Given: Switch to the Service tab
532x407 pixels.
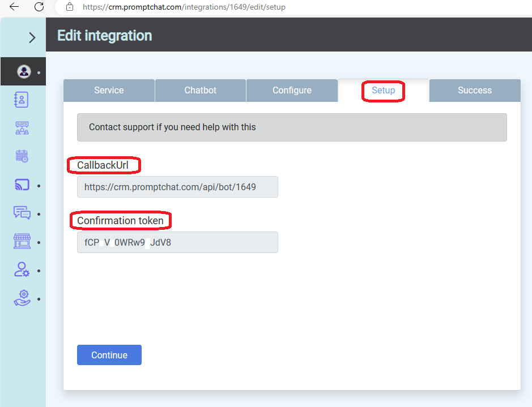Looking at the screenshot, I should pos(109,91).
